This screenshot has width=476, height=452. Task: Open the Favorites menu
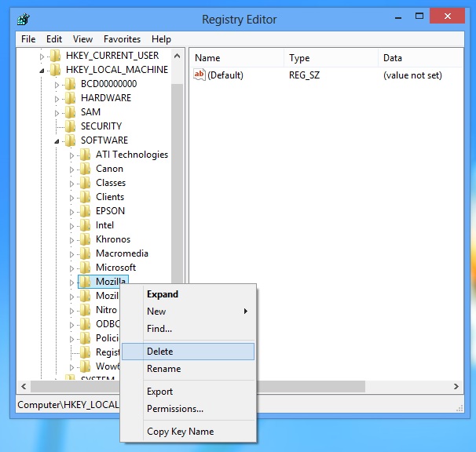pyautogui.click(x=122, y=39)
